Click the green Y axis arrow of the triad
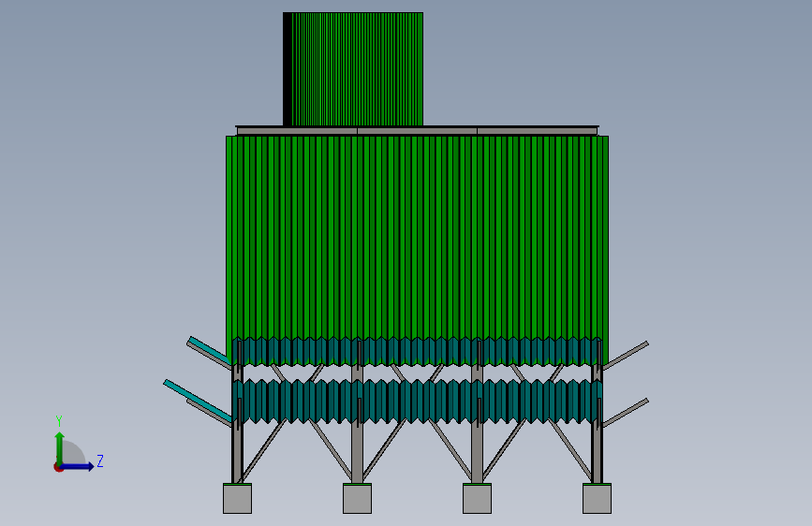 (60, 447)
